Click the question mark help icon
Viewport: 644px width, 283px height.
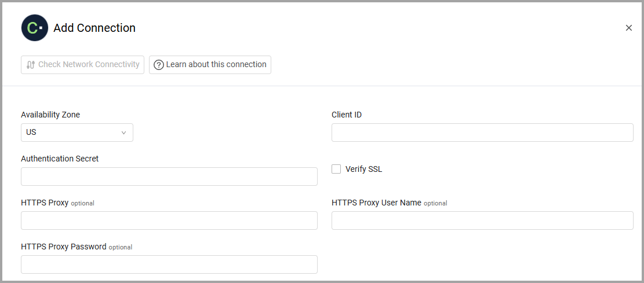(x=159, y=65)
